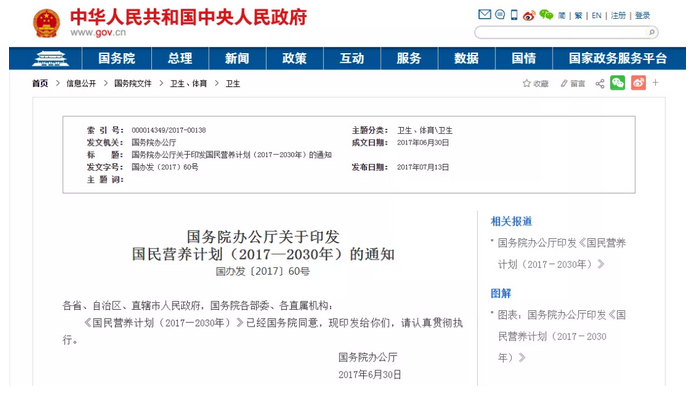Viewport: 696px width, 395px height.
Task: Click the Tiananmen gate home icon
Action: [50, 59]
